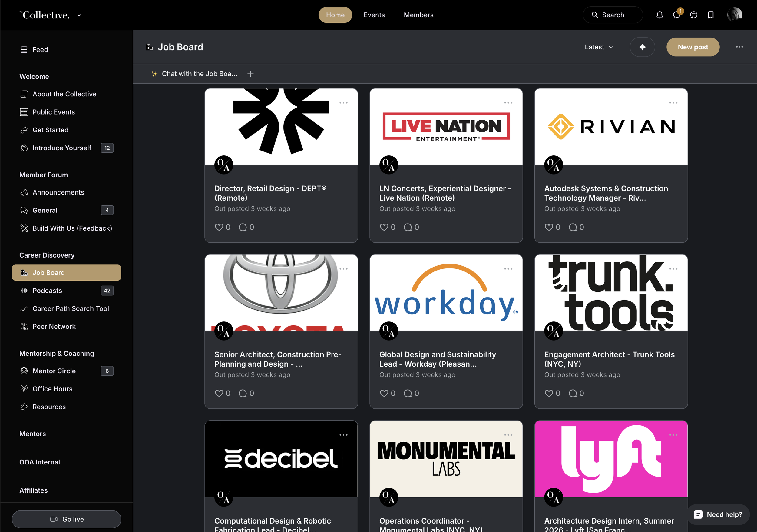Viewport: 757px width, 532px height.
Task: Open the user profile avatar menu
Action: point(734,15)
